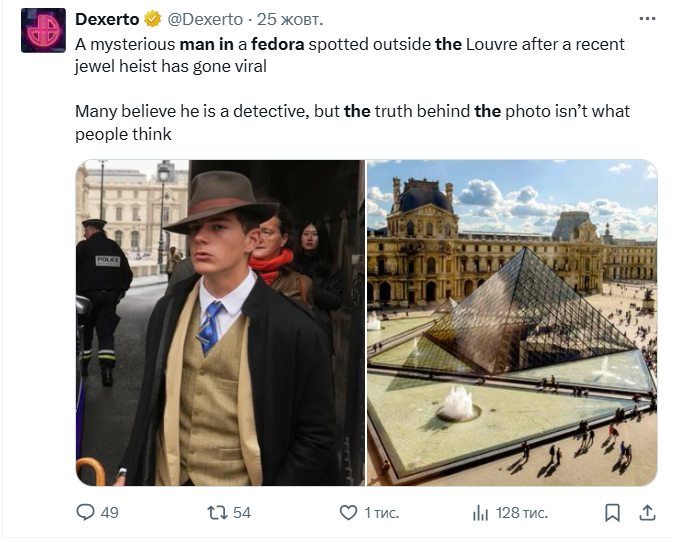Click the view count 128 тис.

(521, 512)
